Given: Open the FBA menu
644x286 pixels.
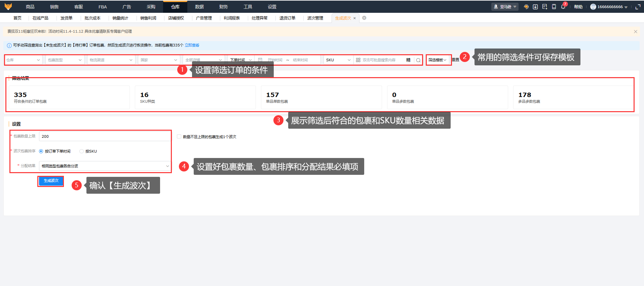Looking at the screenshot, I should pyautogui.click(x=103, y=7).
